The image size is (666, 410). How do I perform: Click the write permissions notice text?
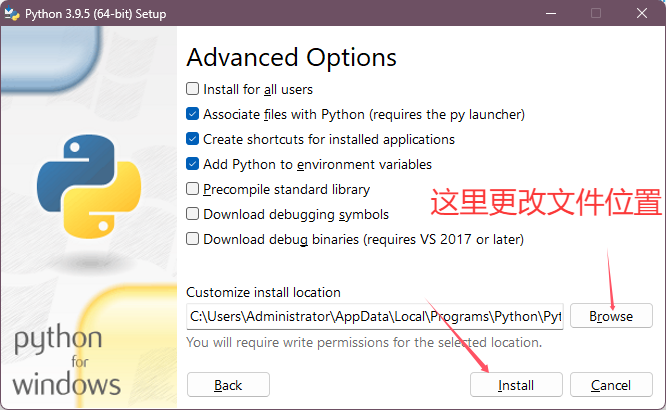pyautogui.click(x=364, y=343)
